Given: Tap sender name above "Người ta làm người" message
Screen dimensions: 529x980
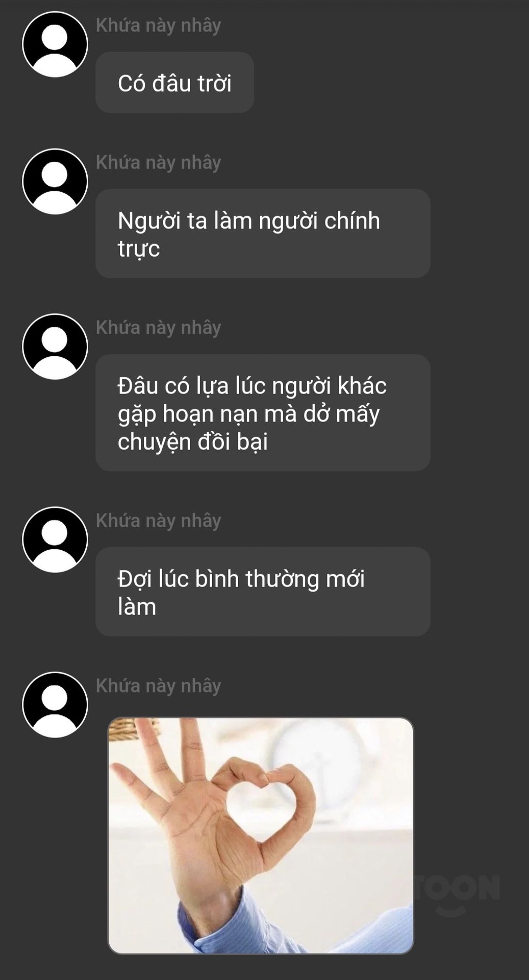Looking at the screenshot, I should click(x=159, y=162).
